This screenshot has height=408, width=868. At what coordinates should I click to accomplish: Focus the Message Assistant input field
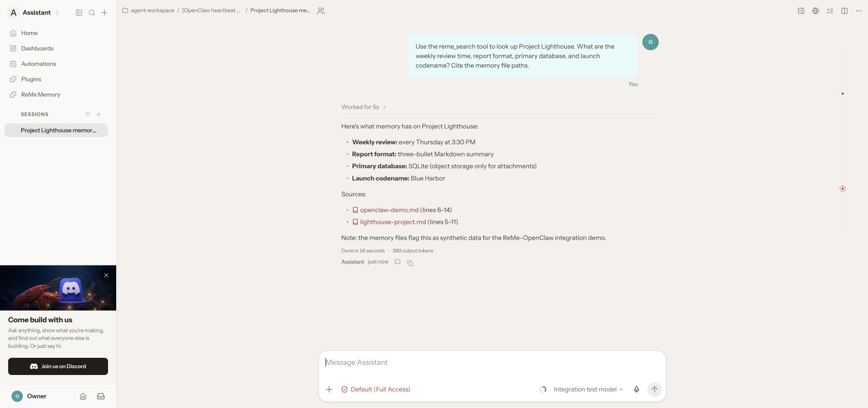pyautogui.click(x=492, y=363)
